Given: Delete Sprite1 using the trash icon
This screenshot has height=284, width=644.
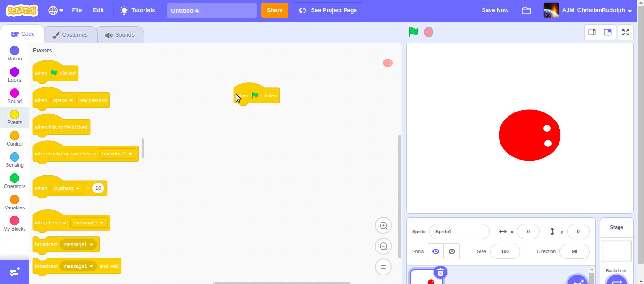Looking at the screenshot, I should click(440, 272).
